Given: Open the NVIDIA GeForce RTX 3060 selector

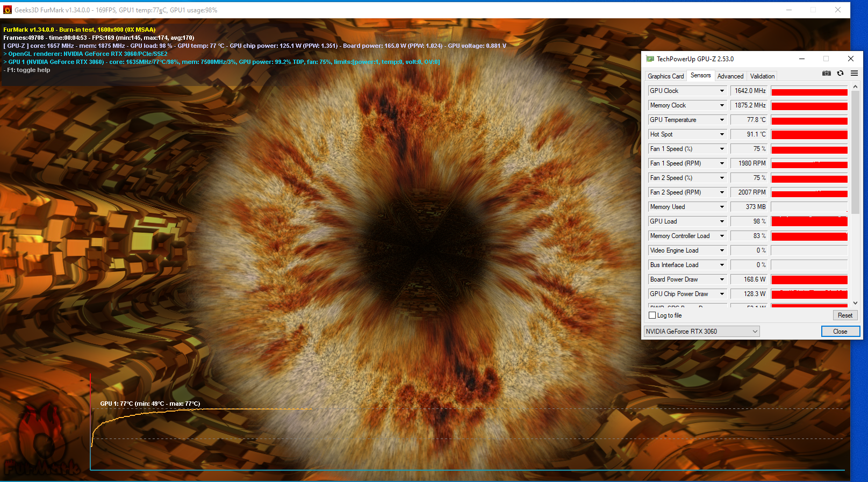Looking at the screenshot, I should (x=702, y=332).
